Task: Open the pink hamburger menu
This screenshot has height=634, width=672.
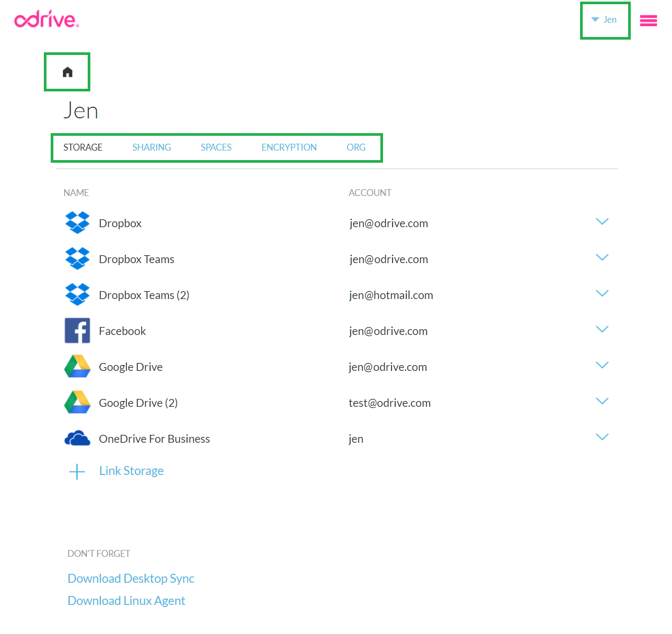Action: tap(648, 21)
